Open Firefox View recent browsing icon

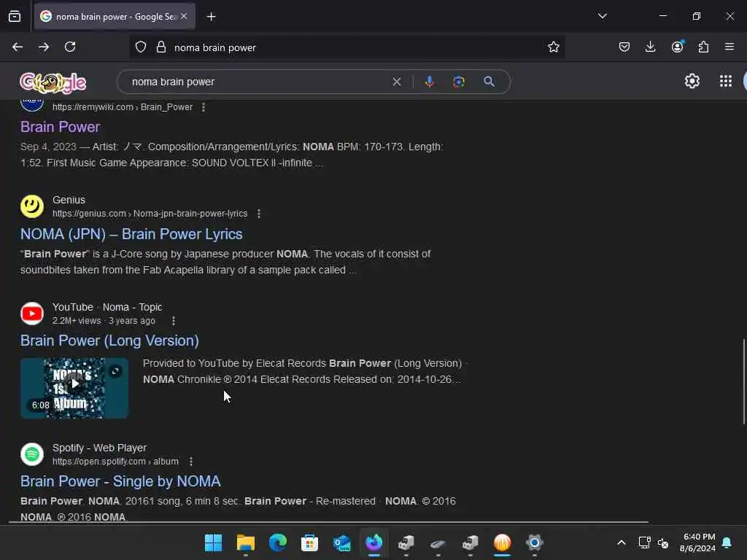(x=15, y=17)
